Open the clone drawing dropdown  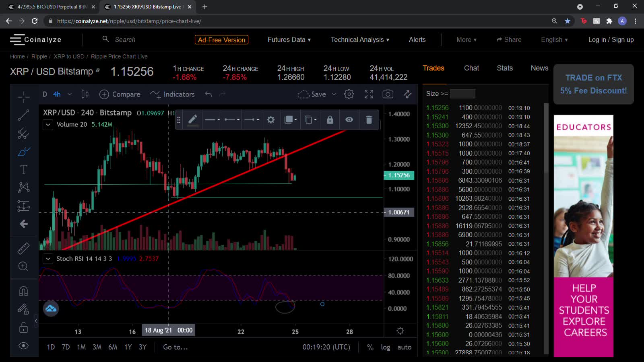pyautogui.click(x=310, y=119)
